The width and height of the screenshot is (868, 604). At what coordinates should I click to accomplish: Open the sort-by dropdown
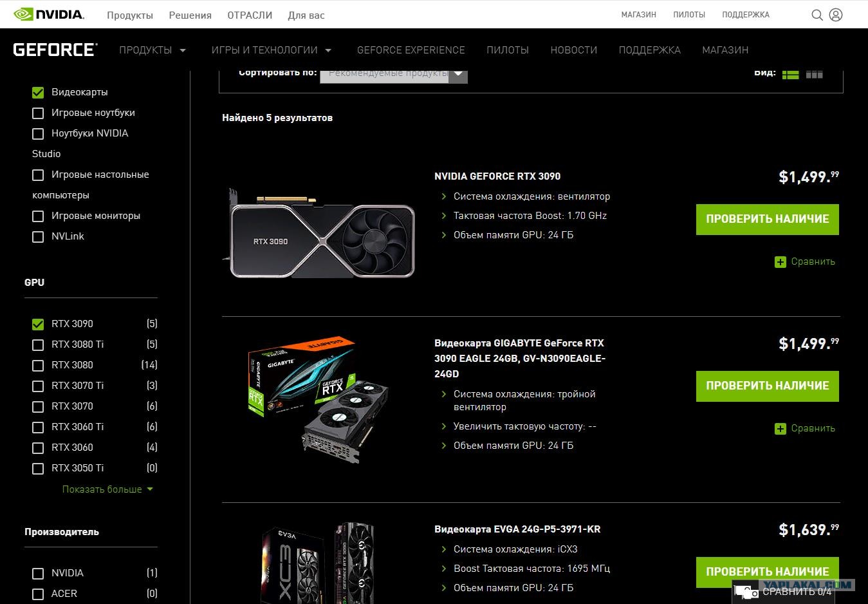[394, 74]
